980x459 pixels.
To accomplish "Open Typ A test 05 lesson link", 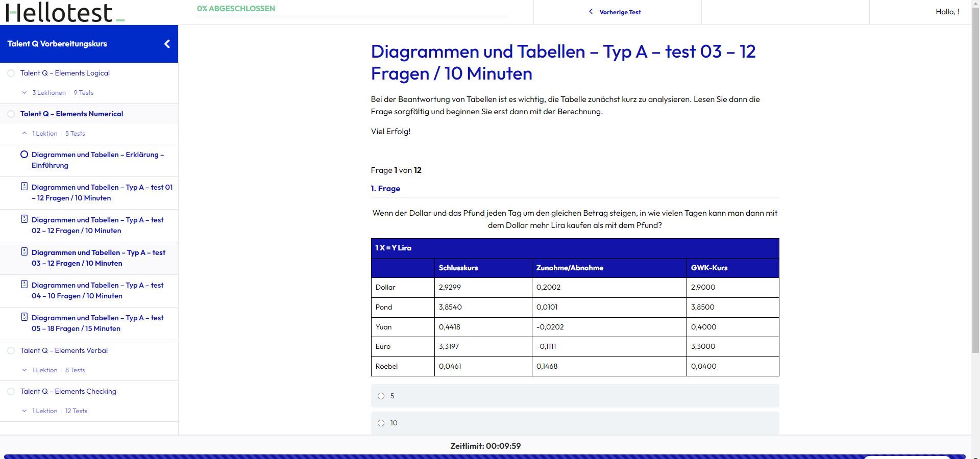I will click(97, 323).
